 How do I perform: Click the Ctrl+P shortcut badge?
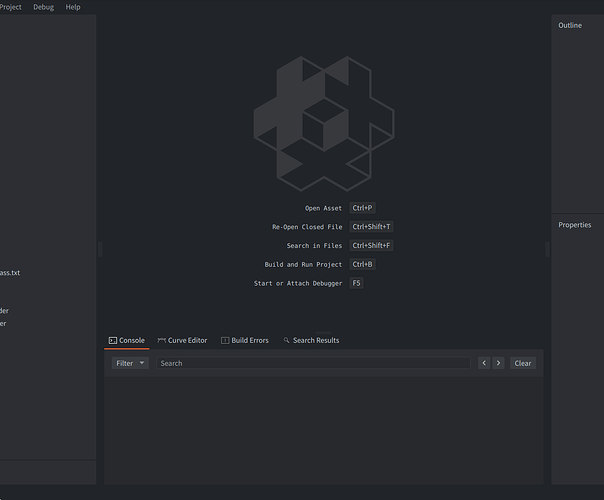point(362,208)
